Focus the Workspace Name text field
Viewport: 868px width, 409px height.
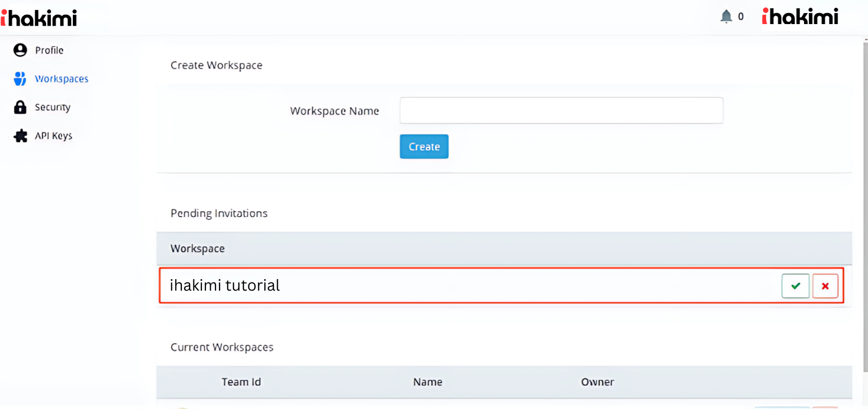click(x=561, y=110)
